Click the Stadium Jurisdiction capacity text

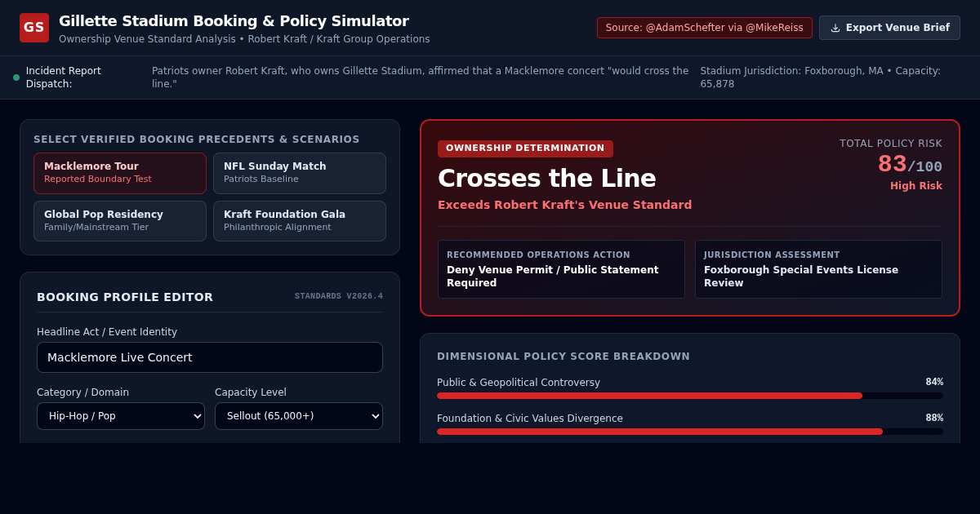[x=820, y=78]
